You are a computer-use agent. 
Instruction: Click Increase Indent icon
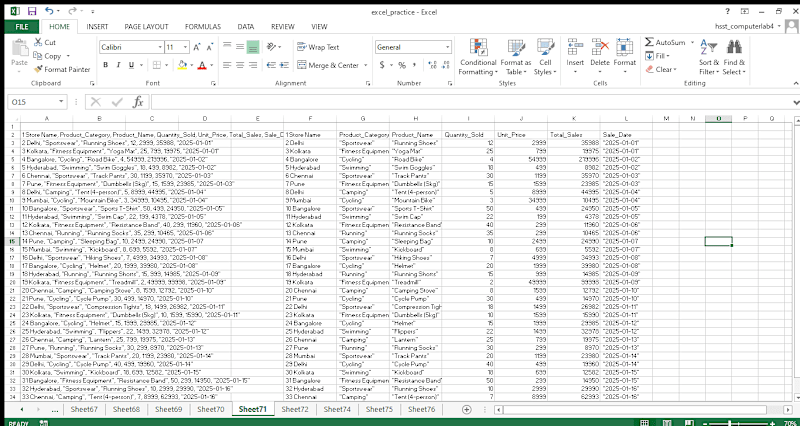point(284,65)
